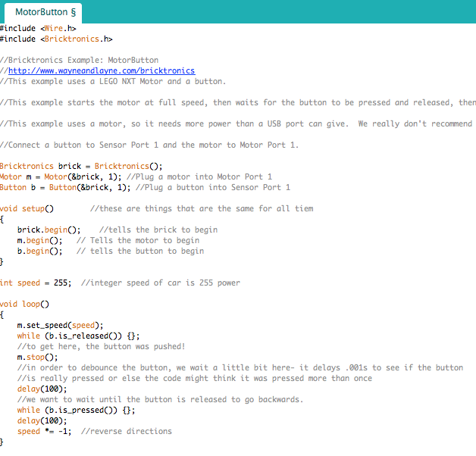Screen dimensions: 476x456
Task: Click the '#include <Wire.h>' line
Action: pos(38,28)
